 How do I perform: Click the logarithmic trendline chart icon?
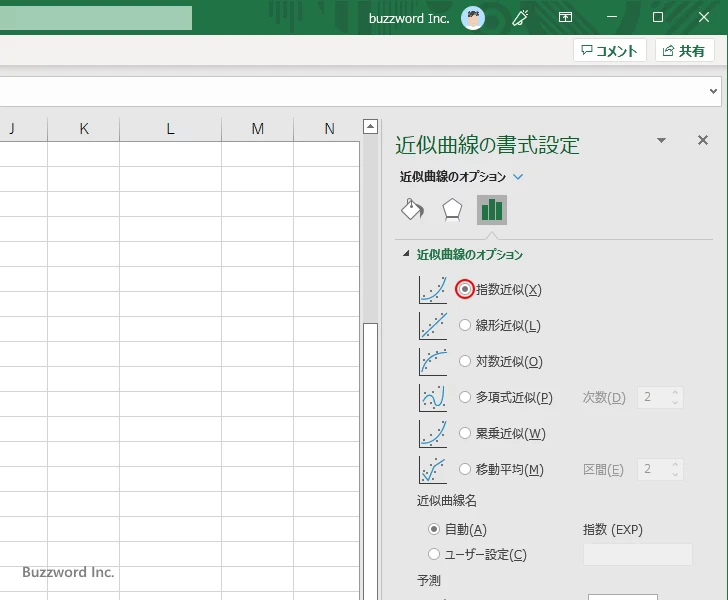(x=433, y=361)
